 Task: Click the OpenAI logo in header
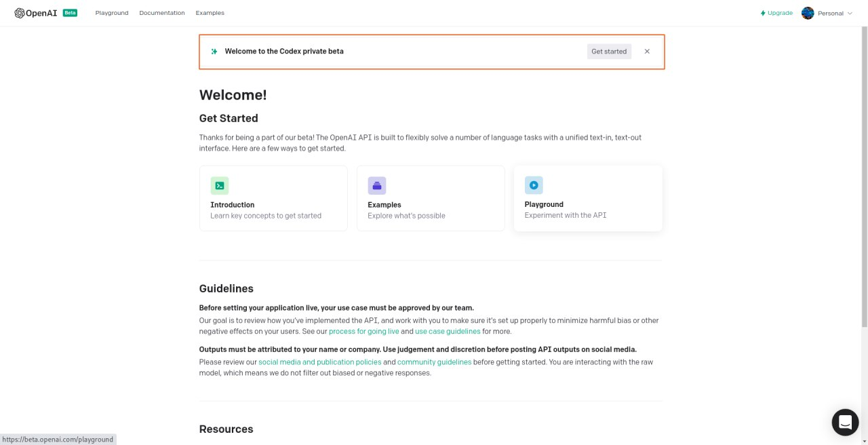tap(37, 13)
